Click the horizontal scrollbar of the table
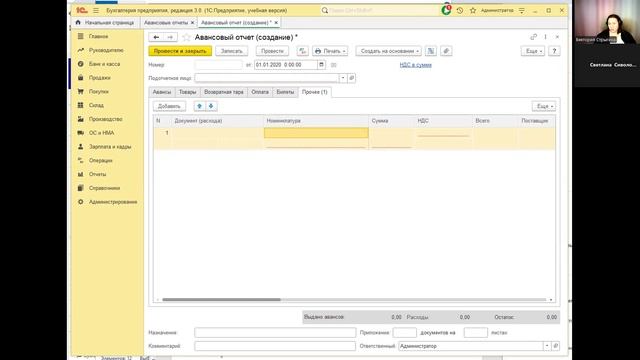Viewport: 640px width, 360px height. 221,300
